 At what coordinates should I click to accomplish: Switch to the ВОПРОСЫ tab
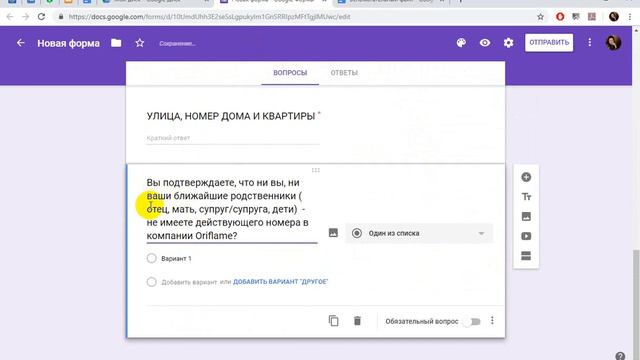coord(290,73)
